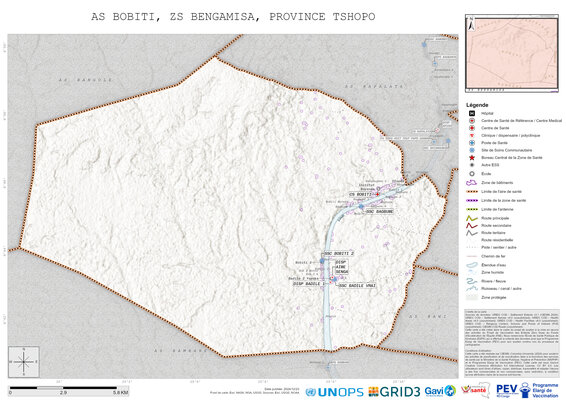
Task: Click the École circle legend icon
Action: 471,174
